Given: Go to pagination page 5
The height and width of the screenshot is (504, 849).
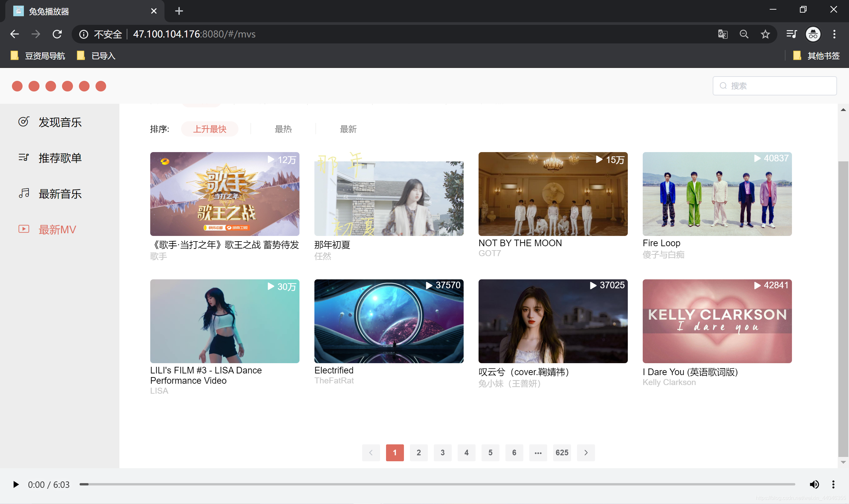Looking at the screenshot, I should point(490,452).
